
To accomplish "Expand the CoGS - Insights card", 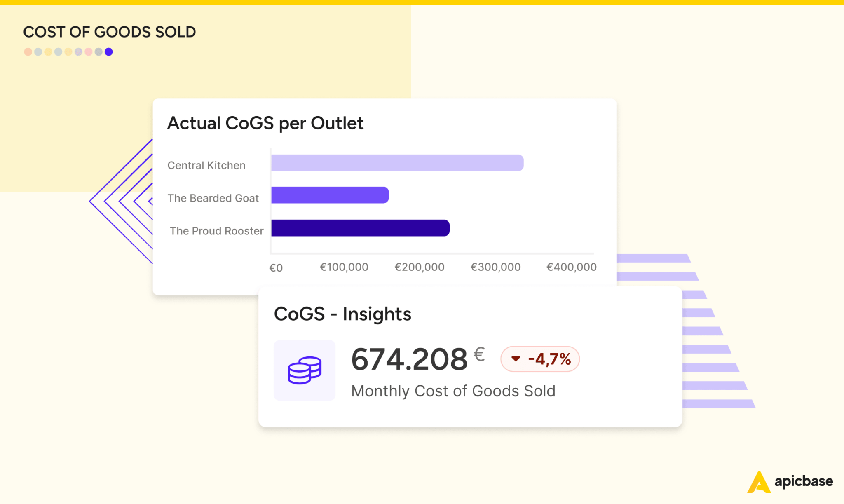I will pyautogui.click(x=343, y=313).
